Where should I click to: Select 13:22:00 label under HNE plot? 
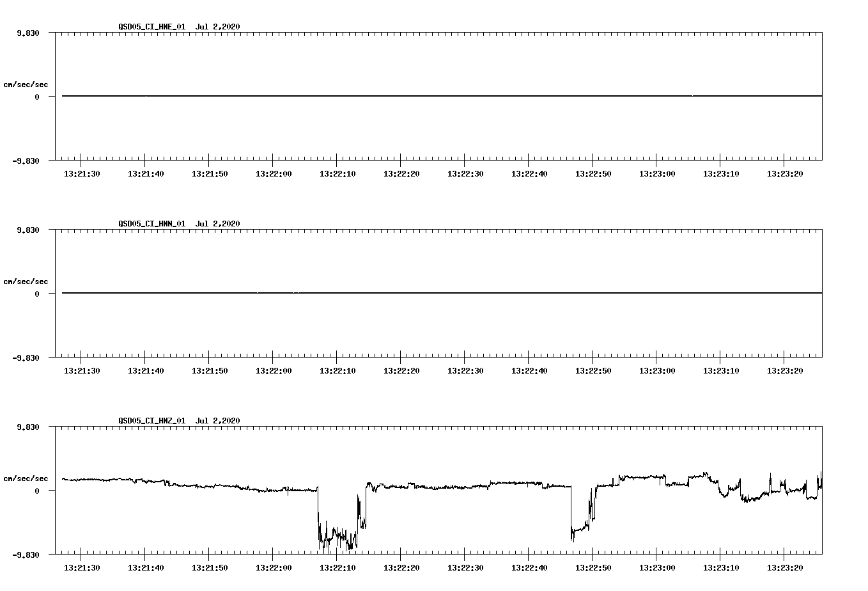[x=274, y=174]
